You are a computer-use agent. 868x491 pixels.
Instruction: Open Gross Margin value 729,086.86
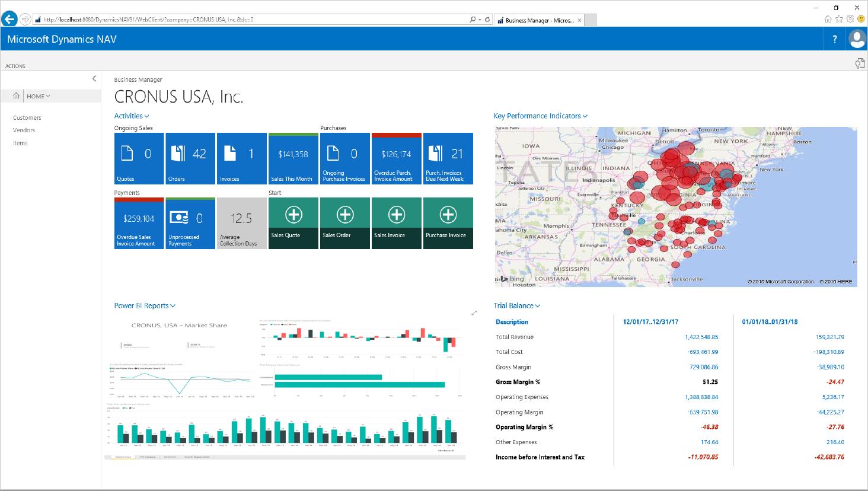704,367
